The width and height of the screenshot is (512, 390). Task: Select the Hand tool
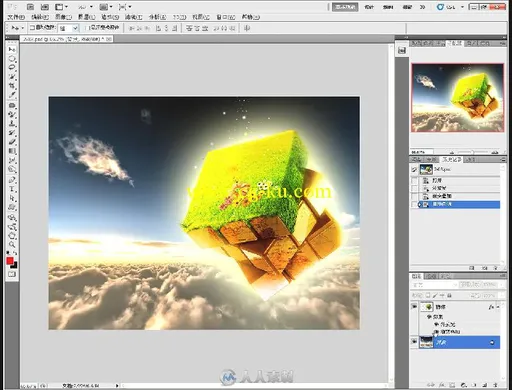(12, 236)
